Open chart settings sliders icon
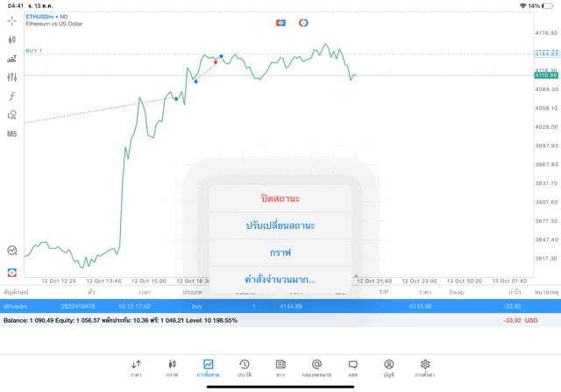Viewport: 561px width, 392px height. click(x=12, y=77)
